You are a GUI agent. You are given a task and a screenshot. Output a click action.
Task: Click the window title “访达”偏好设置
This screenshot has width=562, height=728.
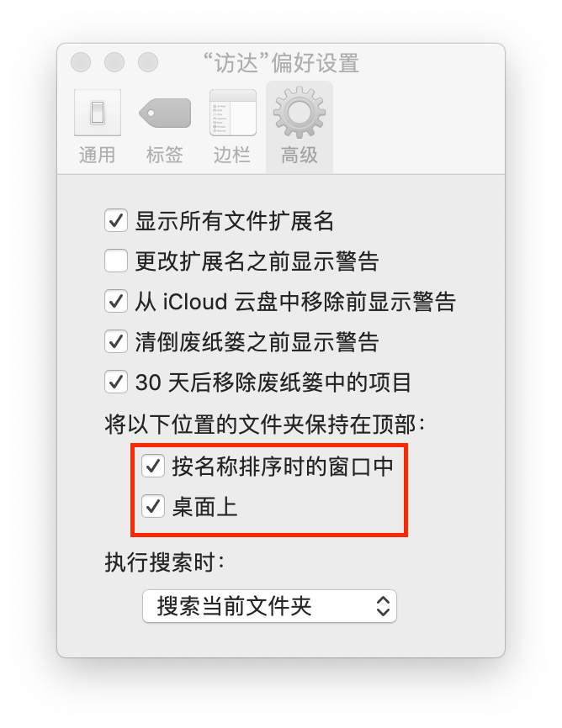(281, 63)
